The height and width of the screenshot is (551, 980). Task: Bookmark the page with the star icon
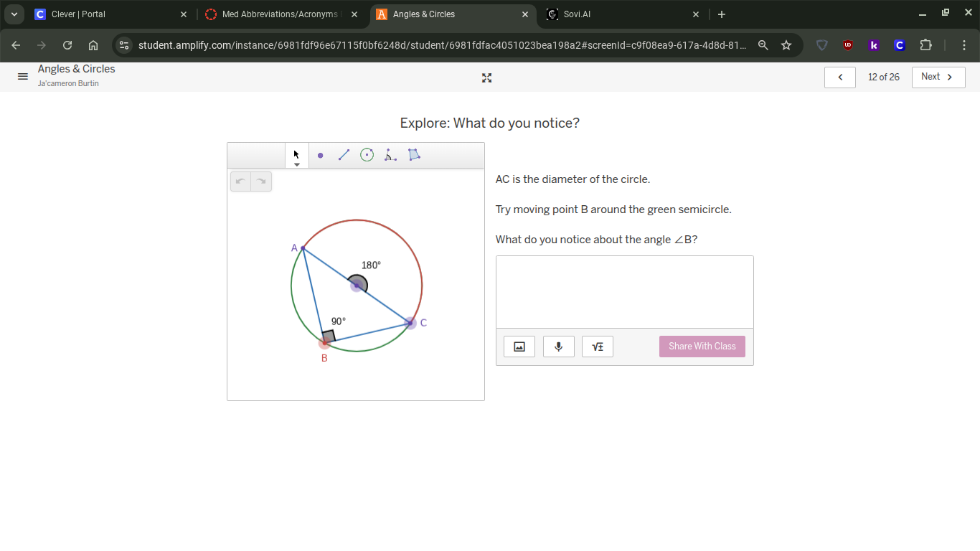(x=786, y=44)
